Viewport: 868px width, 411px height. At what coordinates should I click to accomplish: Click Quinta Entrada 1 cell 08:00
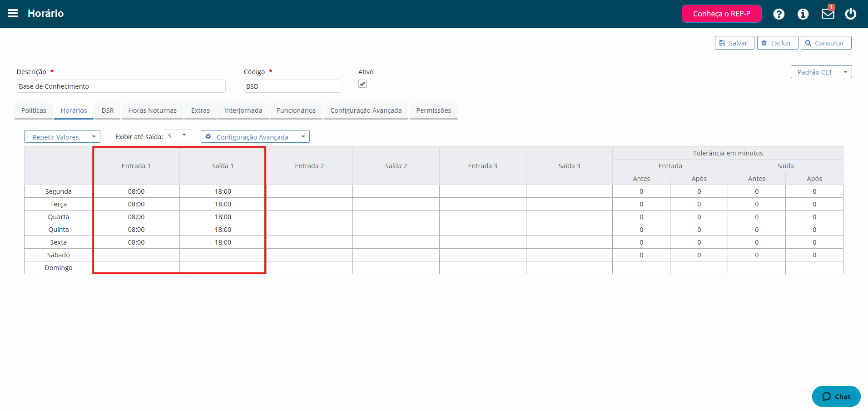(136, 230)
